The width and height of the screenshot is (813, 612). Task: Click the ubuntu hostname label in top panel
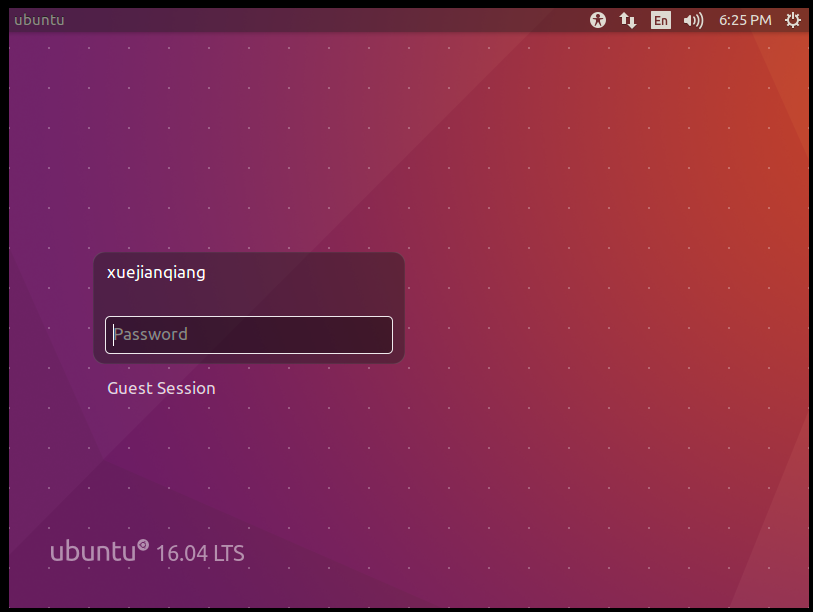click(39, 20)
